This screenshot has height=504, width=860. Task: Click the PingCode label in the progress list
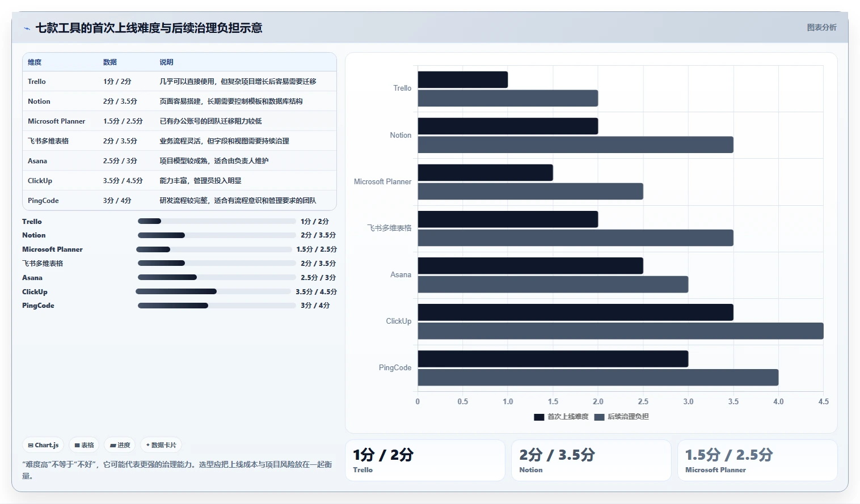38,306
